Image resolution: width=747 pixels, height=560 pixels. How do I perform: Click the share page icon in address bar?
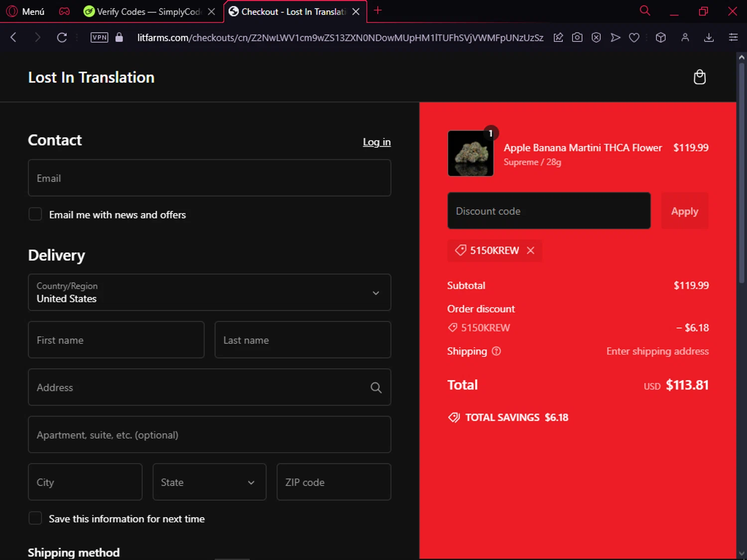[x=558, y=37]
